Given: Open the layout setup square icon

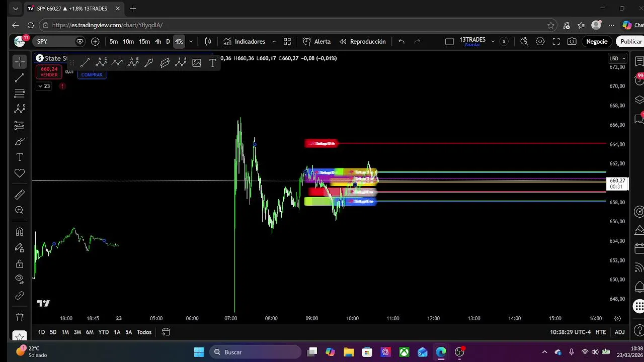Looking at the screenshot, I should pos(449,42).
